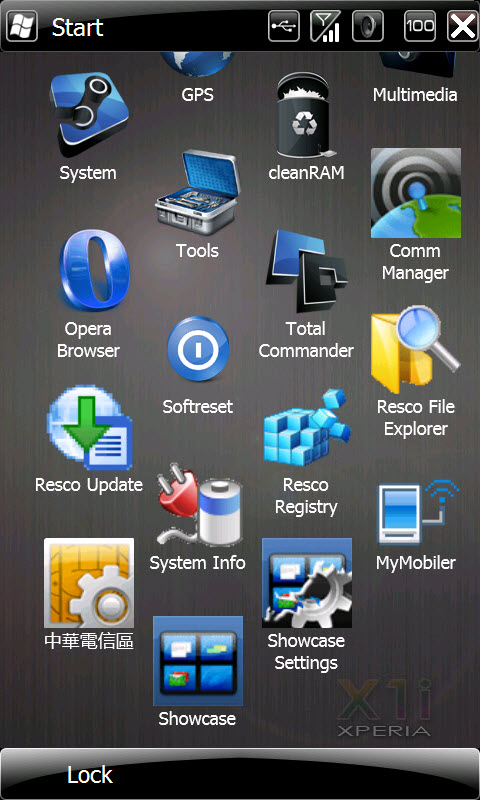Open Resco File Explorer
The height and width of the screenshot is (800, 480).
(x=415, y=349)
